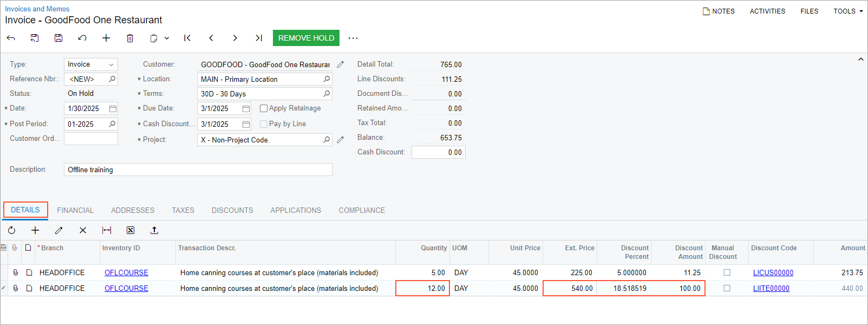Image resolution: width=868 pixels, height=325 pixels.
Task: Click the Save icon in the toolbar
Action: point(58,38)
